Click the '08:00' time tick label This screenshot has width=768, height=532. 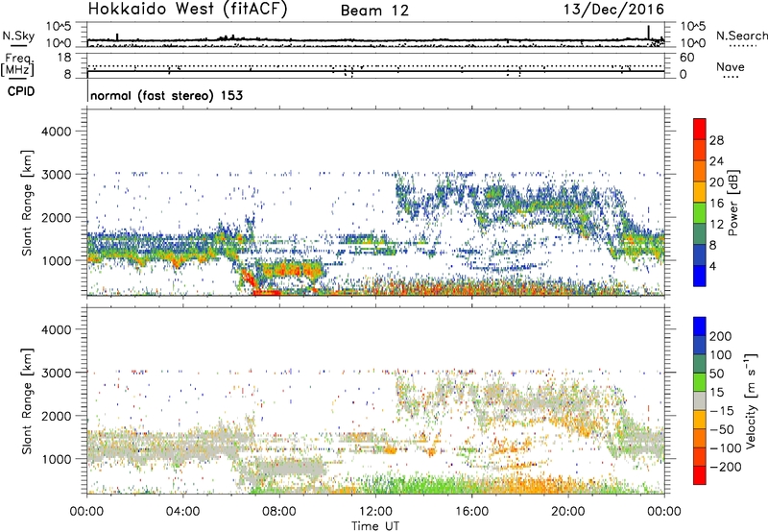279,512
